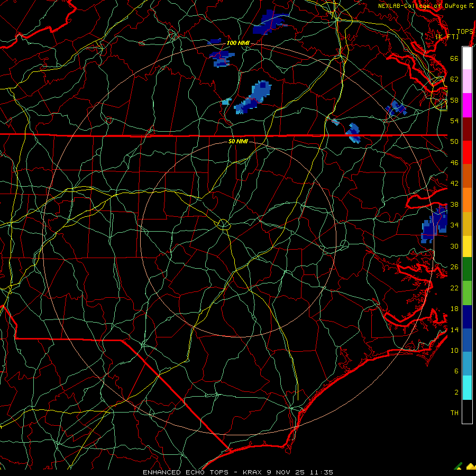The image size is (476, 476).
Task: Click the '[K FT]' units label
Action: (447, 36)
